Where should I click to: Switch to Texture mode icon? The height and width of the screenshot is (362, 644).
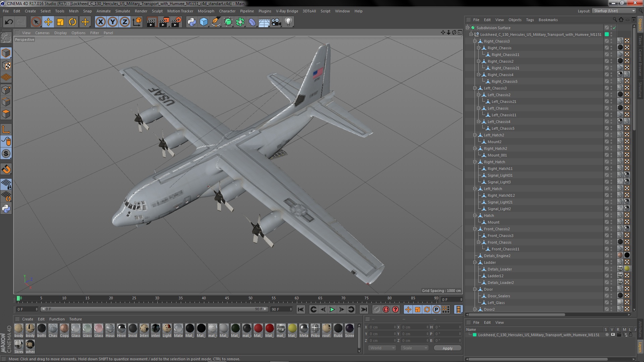click(x=6, y=65)
